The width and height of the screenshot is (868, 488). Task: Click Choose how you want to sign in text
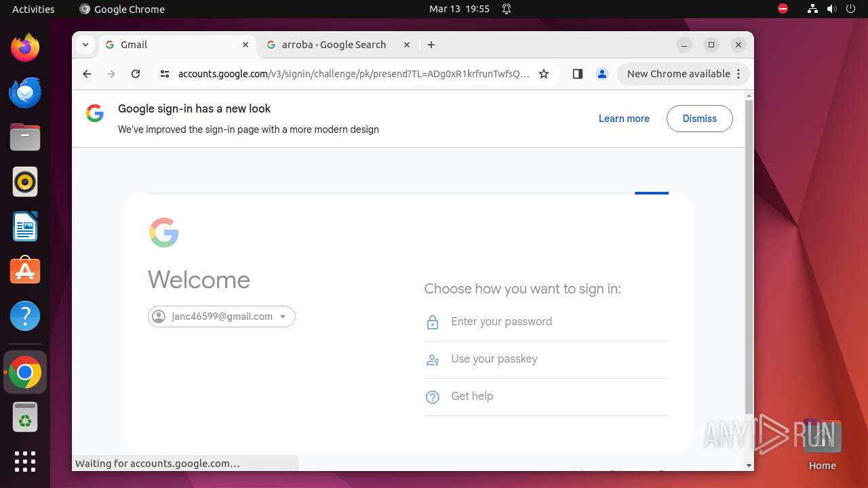pos(522,289)
